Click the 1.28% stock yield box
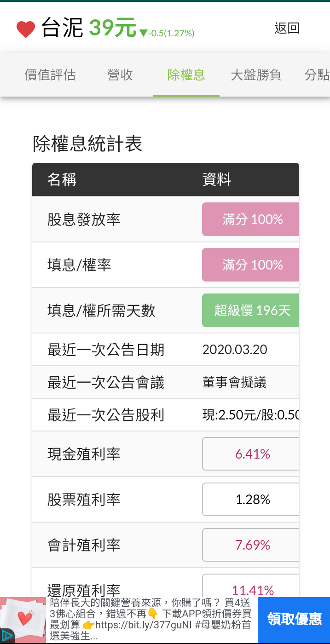330x644 pixels. (251, 500)
